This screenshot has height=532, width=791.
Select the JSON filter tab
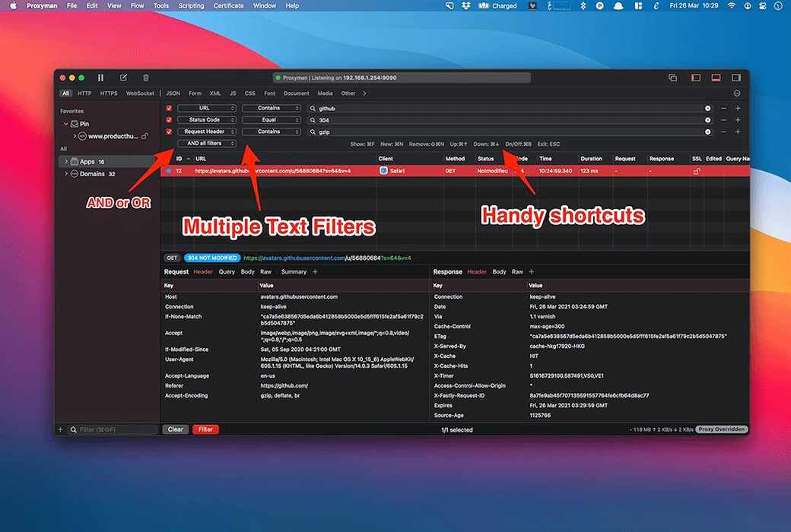(173, 93)
